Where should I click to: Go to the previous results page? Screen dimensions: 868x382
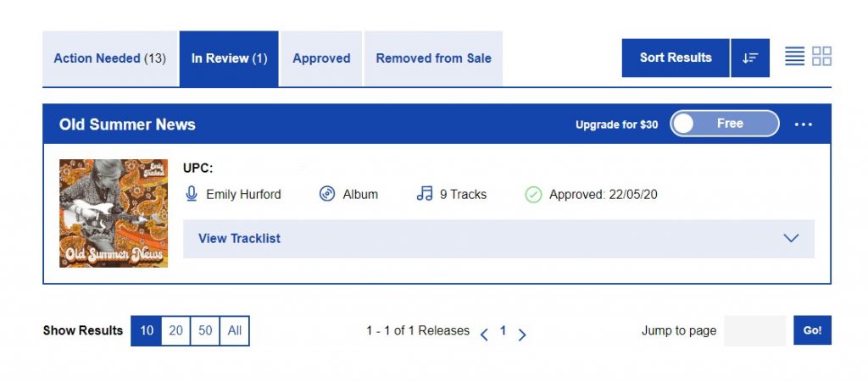484,334
